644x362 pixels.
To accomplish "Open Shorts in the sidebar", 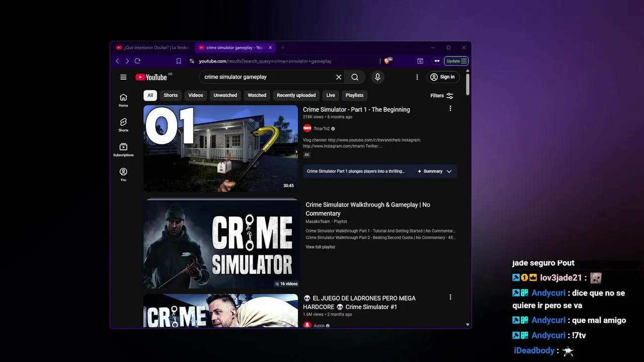I will click(x=123, y=125).
